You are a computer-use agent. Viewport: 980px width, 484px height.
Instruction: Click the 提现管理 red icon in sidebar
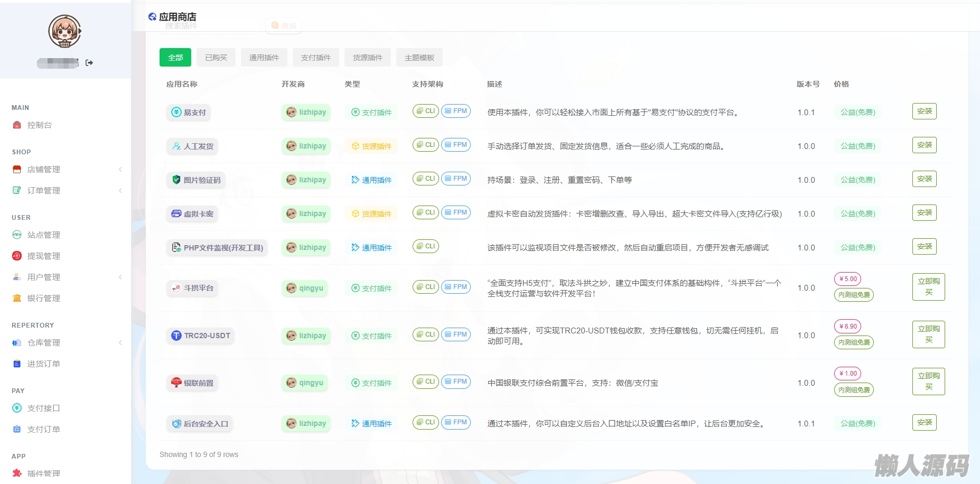(17, 256)
